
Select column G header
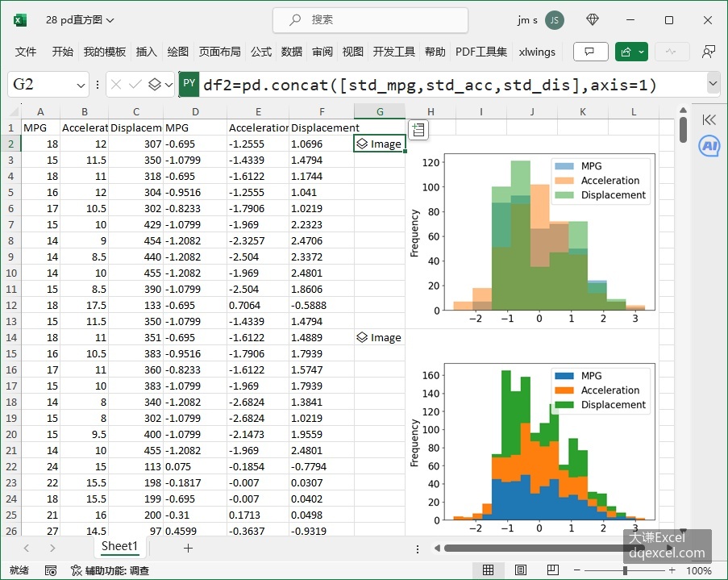point(380,111)
